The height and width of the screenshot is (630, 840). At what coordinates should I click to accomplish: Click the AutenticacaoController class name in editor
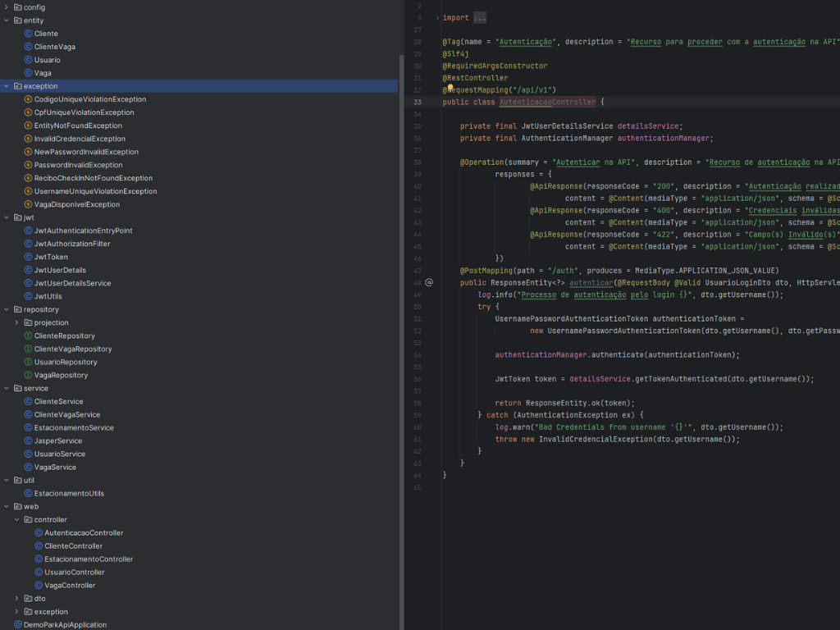(547, 102)
